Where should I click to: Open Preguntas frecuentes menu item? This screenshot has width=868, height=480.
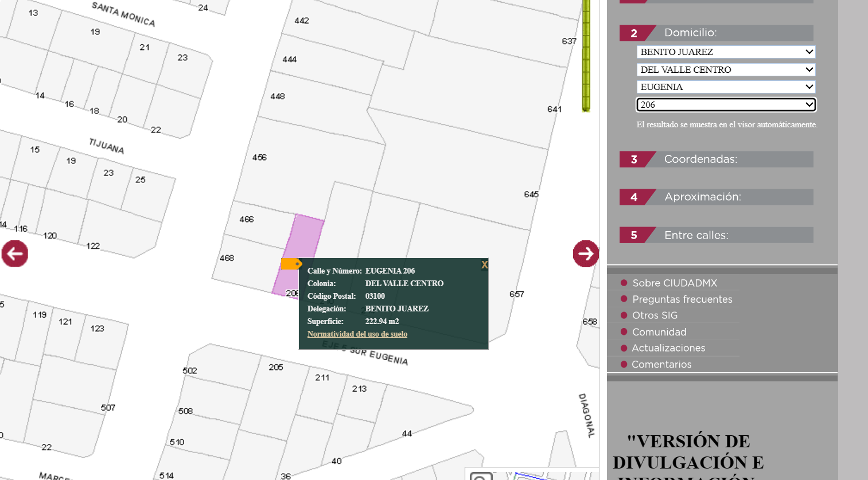682,299
